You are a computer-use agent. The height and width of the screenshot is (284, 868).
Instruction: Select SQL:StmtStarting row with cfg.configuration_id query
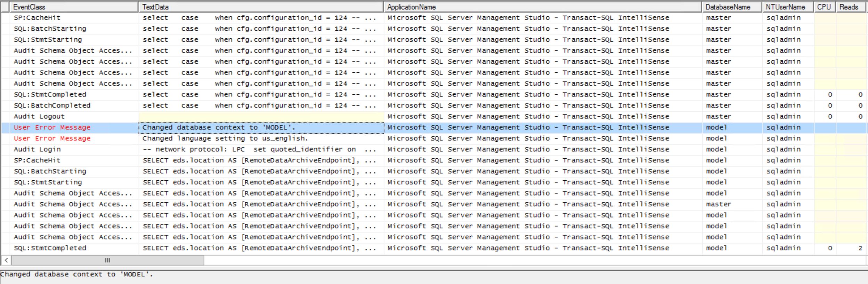(x=434, y=40)
